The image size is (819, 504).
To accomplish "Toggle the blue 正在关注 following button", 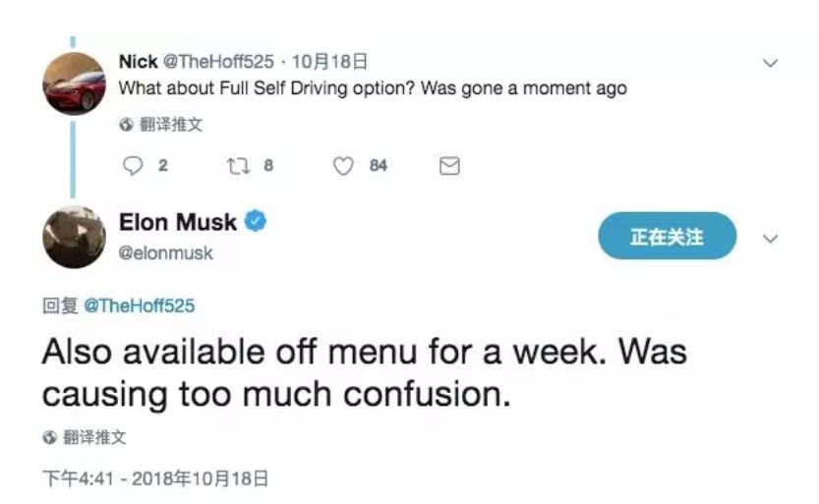I will coord(667,237).
